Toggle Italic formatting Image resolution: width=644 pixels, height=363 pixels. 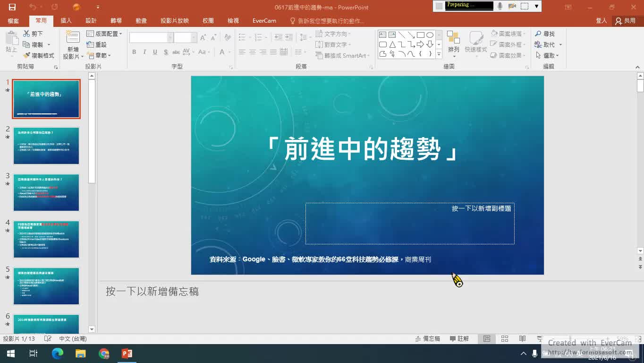click(144, 52)
